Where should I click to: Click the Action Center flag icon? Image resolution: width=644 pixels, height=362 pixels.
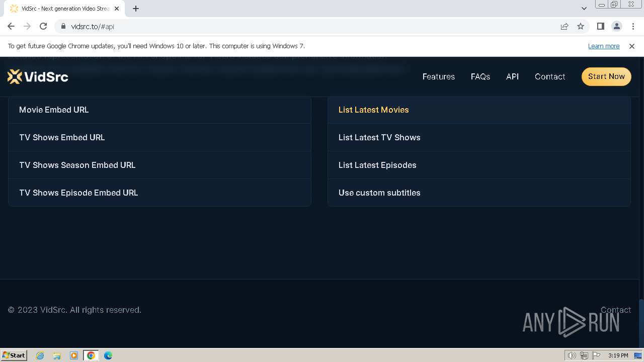click(596, 355)
